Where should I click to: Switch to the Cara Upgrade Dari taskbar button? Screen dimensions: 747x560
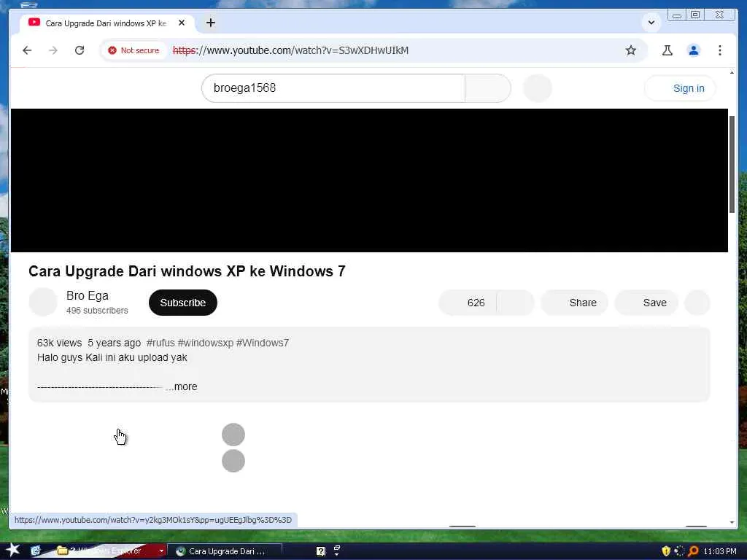pyautogui.click(x=225, y=551)
